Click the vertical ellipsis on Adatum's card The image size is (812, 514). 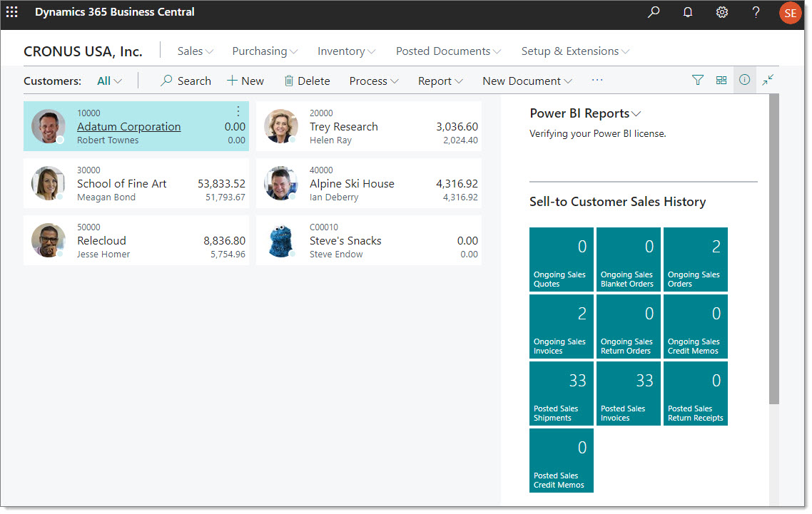click(x=238, y=111)
